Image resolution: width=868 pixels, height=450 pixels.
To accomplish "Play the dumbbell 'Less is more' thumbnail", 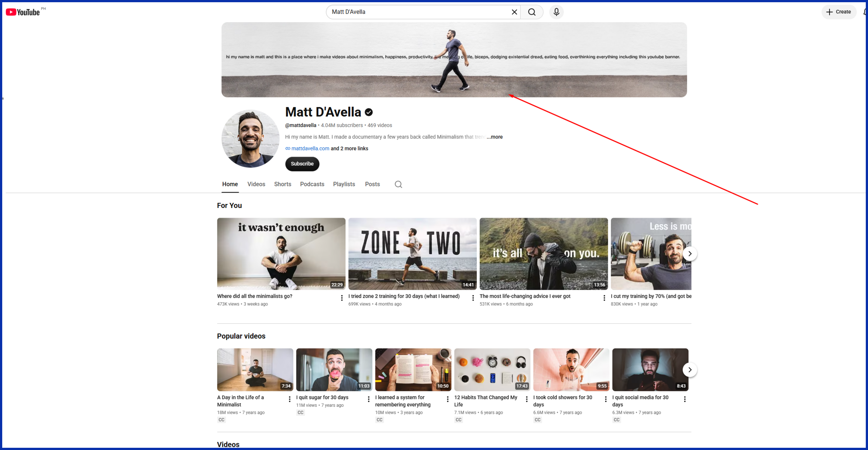I will point(651,254).
